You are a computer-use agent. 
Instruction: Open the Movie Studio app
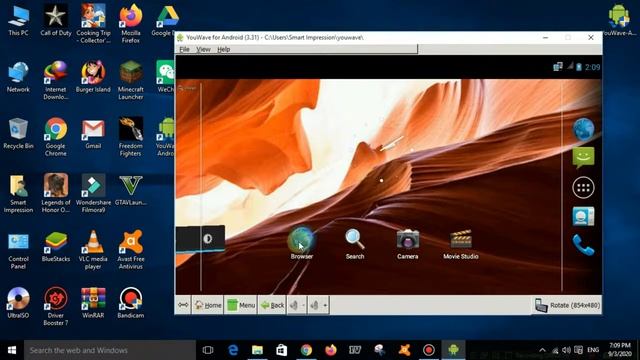tap(461, 244)
